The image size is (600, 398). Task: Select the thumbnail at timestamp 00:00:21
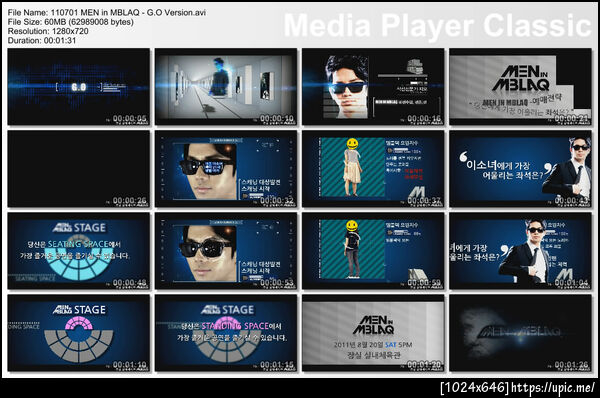point(520,87)
